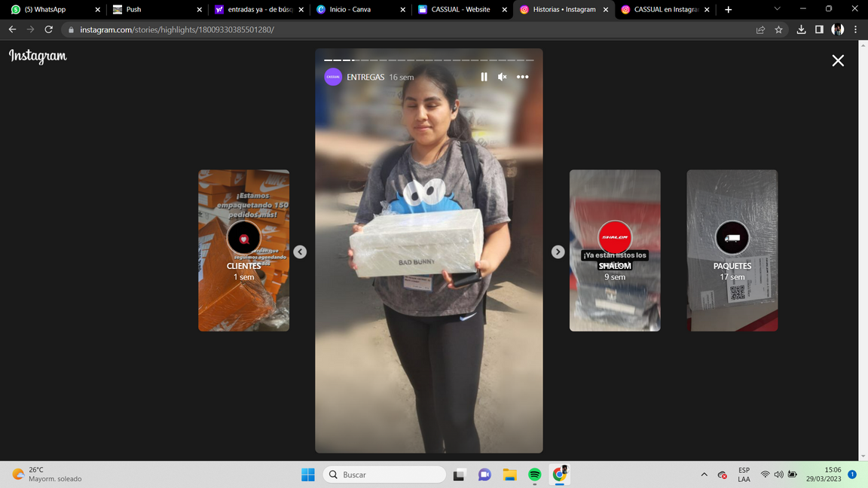This screenshot has width=868, height=488.
Task: Click the Instagram logo
Action: click(x=38, y=56)
